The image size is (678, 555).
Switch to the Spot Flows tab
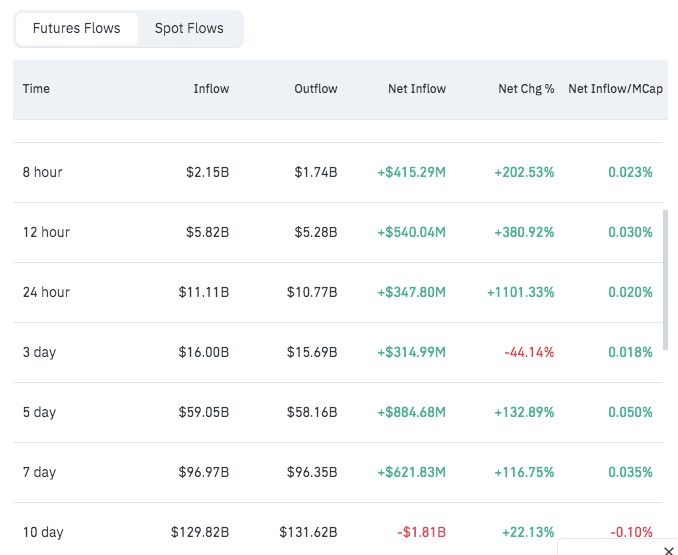(x=189, y=28)
